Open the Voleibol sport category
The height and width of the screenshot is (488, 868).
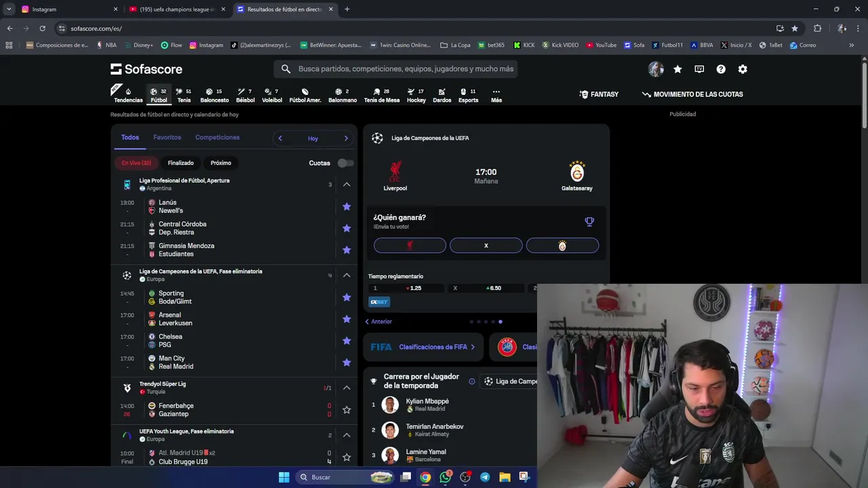272,95
